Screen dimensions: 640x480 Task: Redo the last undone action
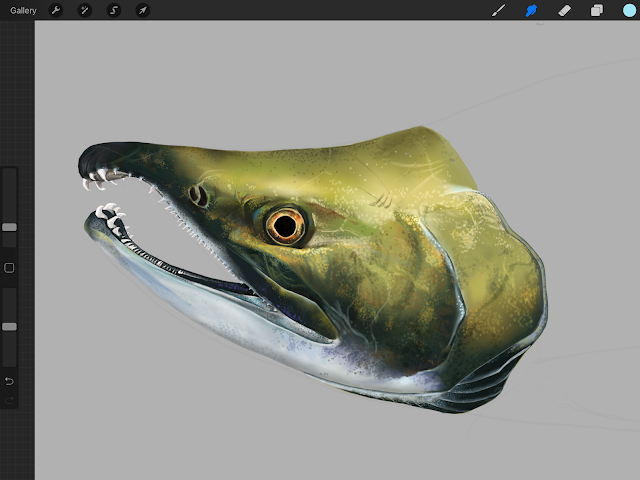tap(9, 400)
